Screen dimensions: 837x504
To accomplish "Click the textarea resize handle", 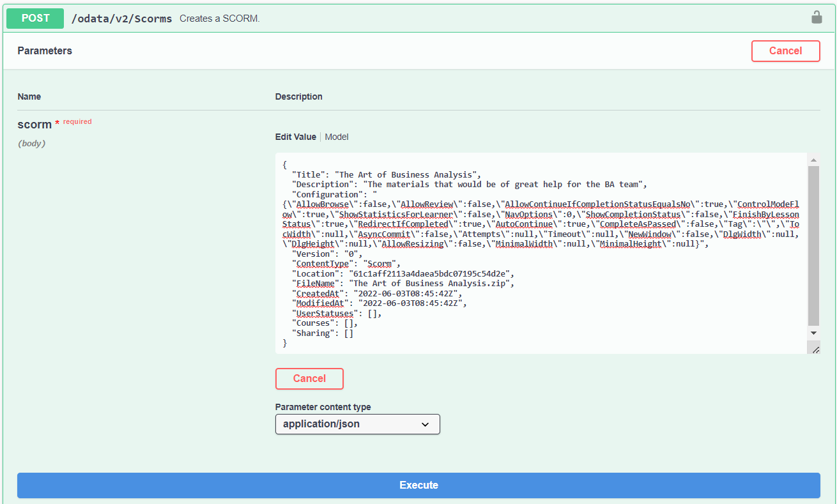I will (814, 348).
